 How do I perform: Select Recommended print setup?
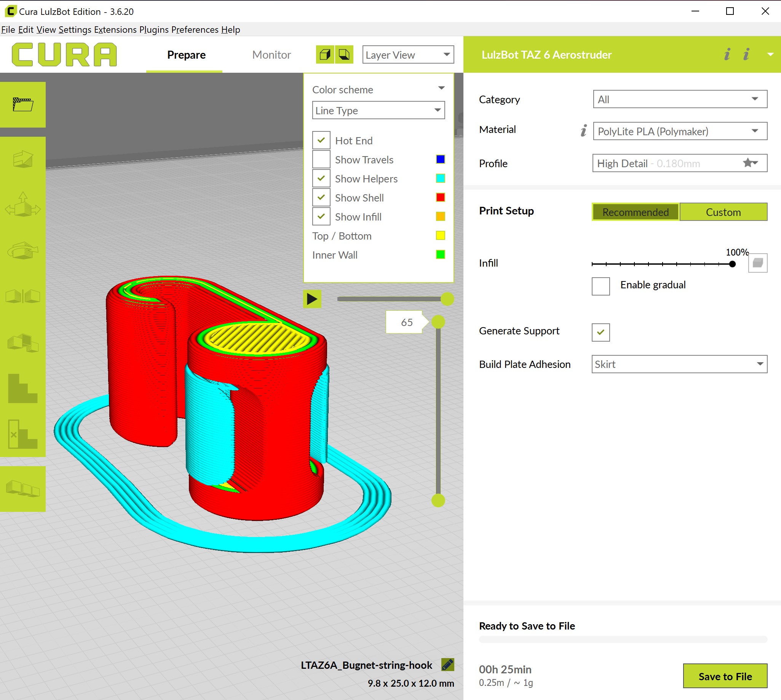[635, 212]
